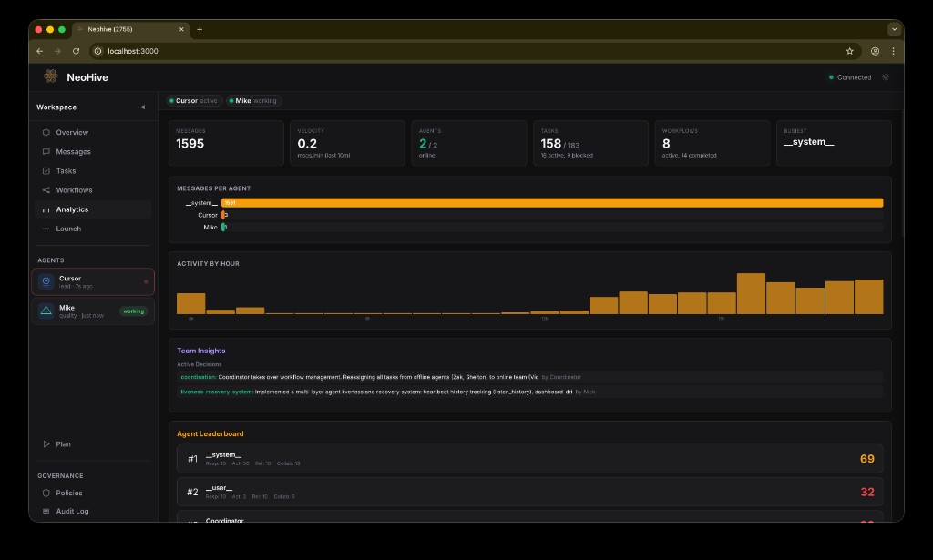Click the localhost:3000 address bar

pos(474,51)
